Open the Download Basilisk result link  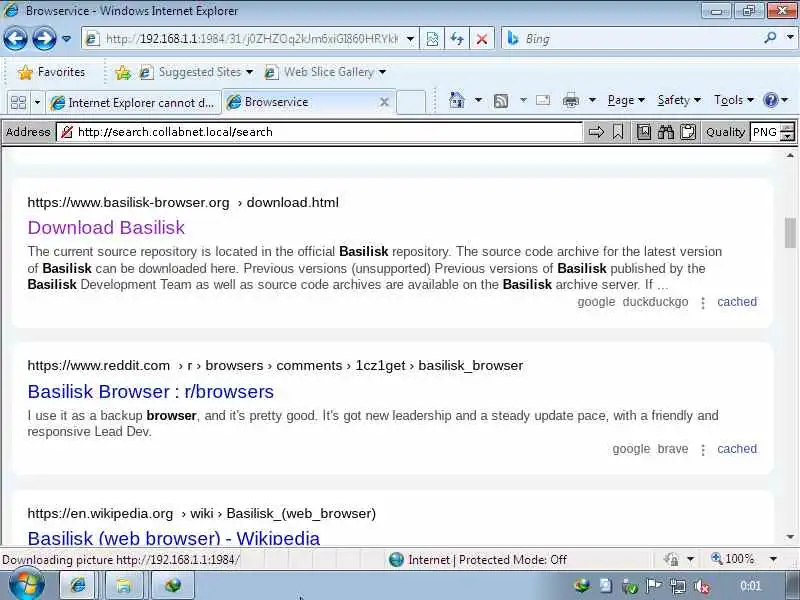point(106,228)
